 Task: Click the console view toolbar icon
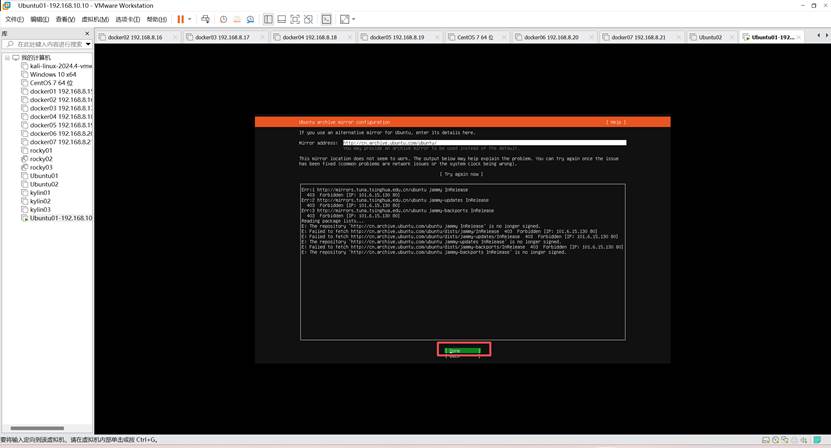point(326,19)
